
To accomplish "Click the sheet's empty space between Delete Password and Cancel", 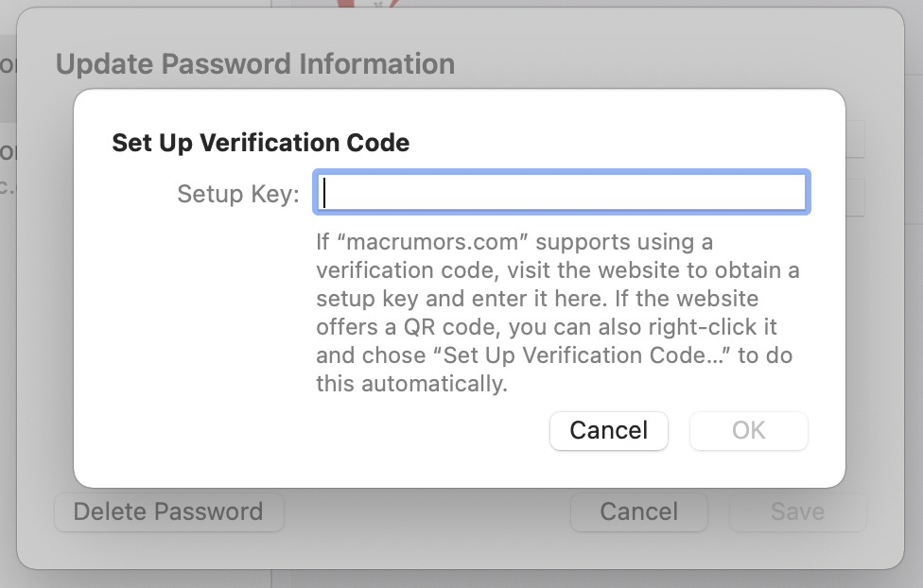I will coord(426,512).
